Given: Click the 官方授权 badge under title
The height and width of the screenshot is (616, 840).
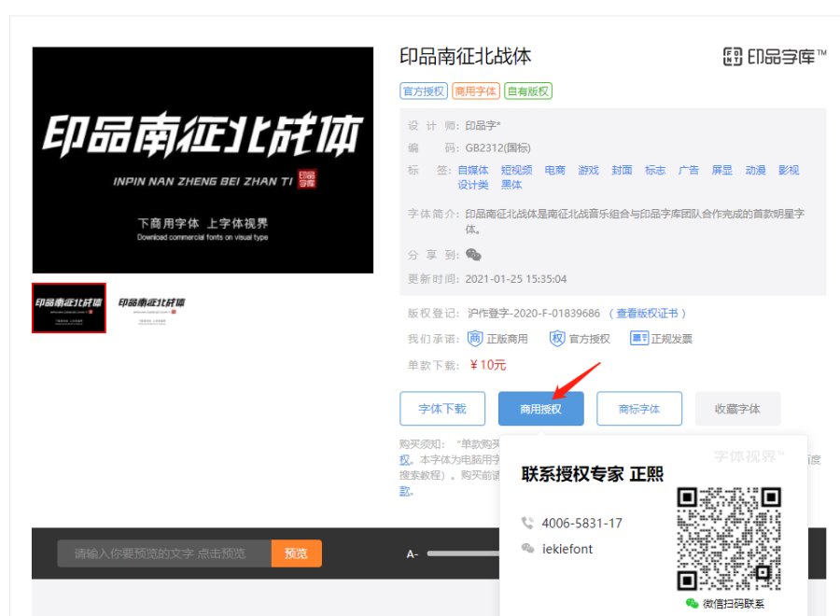Looking at the screenshot, I should pyautogui.click(x=423, y=91).
